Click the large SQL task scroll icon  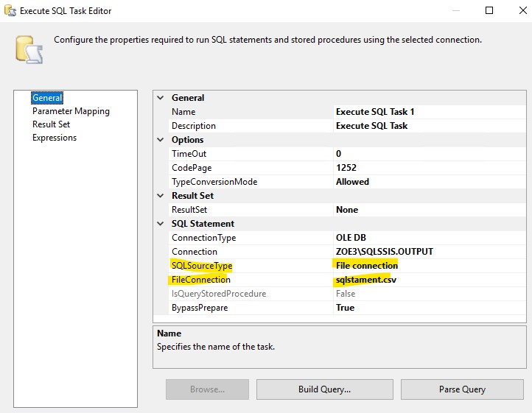(x=29, y=50)
